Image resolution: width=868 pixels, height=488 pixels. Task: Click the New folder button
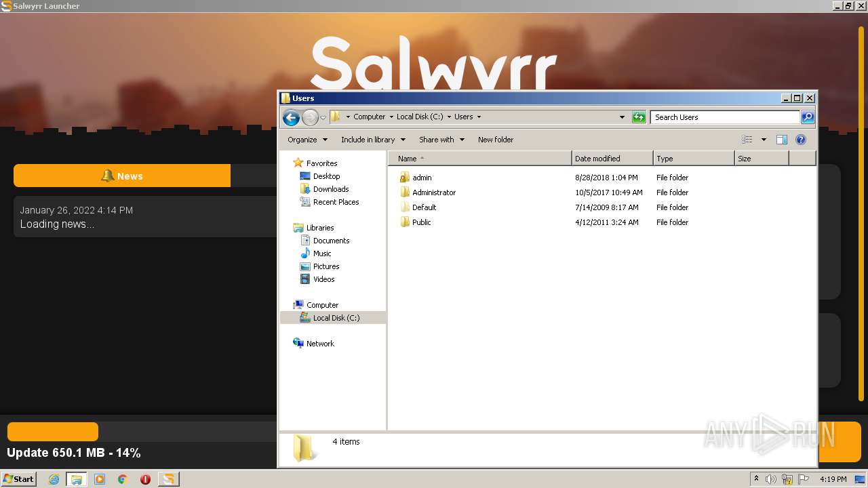click(496, 140)
